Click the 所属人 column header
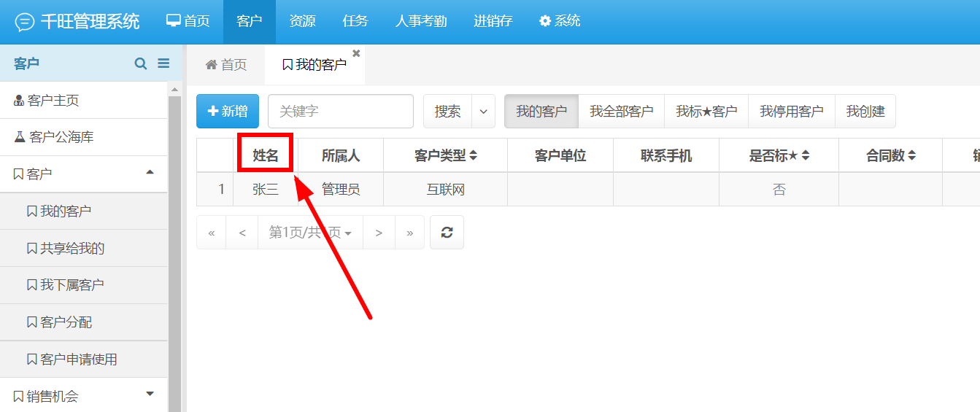 click(x=341, y=155)
